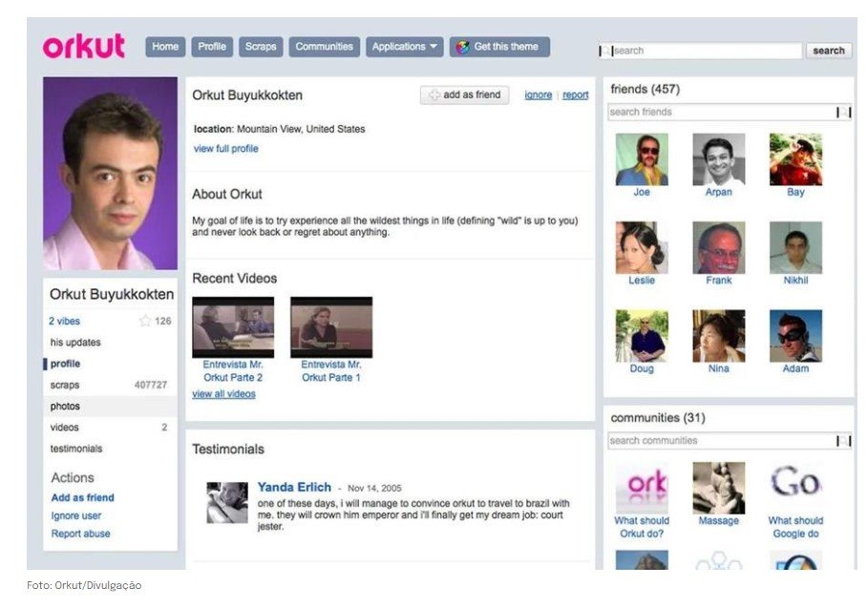Open friend Doug's photo
This screenshot has width=868, height=608.
pos(642,336)
